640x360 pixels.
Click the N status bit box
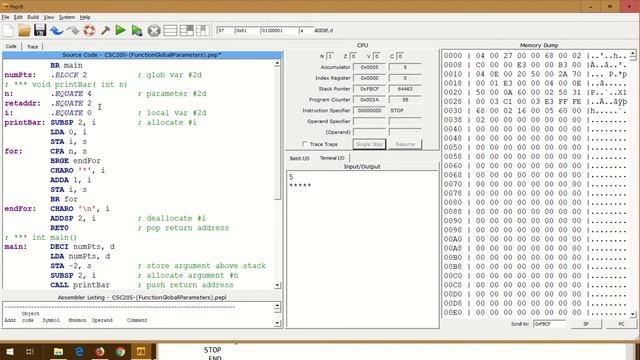(330, 56)
